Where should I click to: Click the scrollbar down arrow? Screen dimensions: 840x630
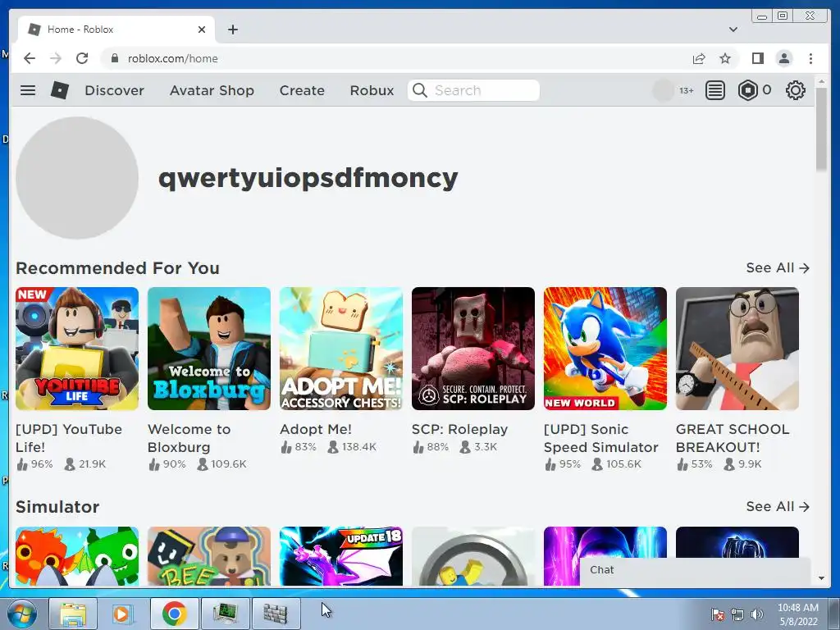coord(821,578)
